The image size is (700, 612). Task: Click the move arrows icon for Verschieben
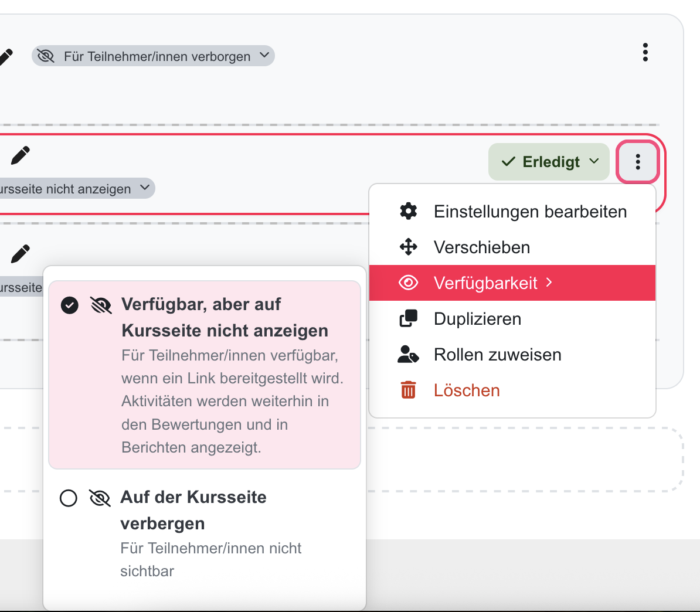click(x=408, y=247)
